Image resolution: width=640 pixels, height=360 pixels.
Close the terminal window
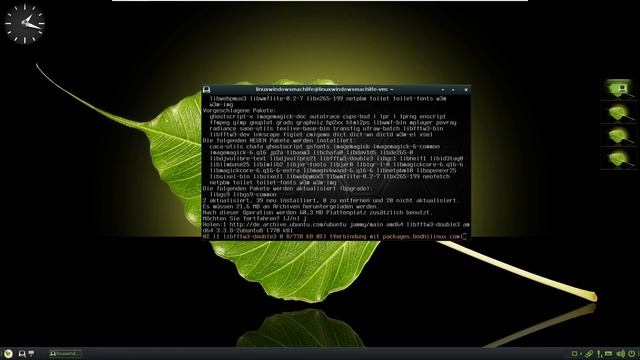tap(466, 90)
